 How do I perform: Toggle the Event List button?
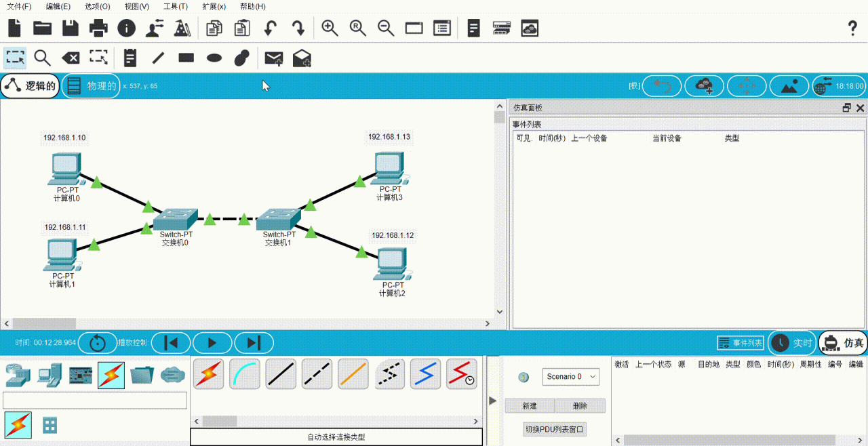[x=741, y=343]
